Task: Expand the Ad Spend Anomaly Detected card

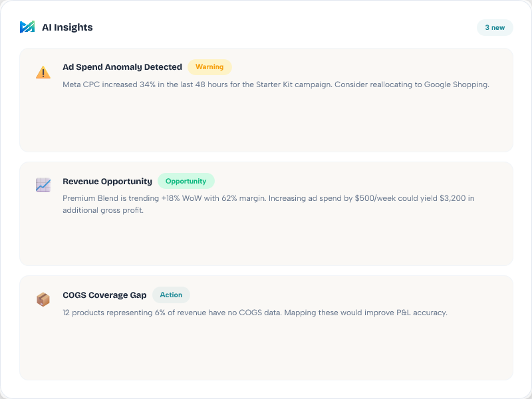Action: (x=266, y=100)
